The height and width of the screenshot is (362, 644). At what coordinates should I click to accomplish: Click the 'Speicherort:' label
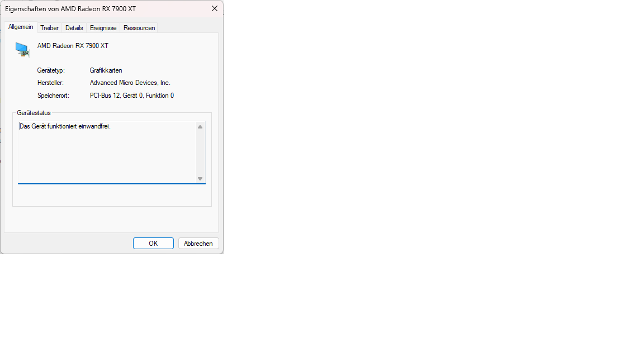[x=54, y=96]
